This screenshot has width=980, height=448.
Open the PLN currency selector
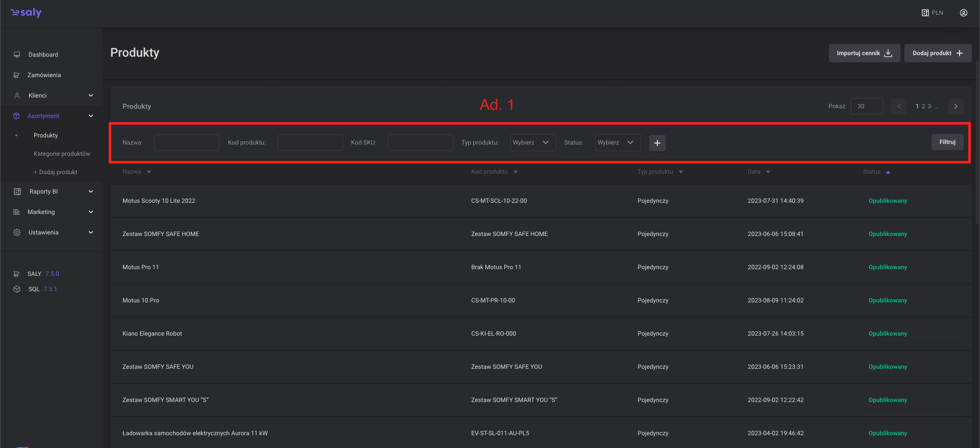point(932,13)
